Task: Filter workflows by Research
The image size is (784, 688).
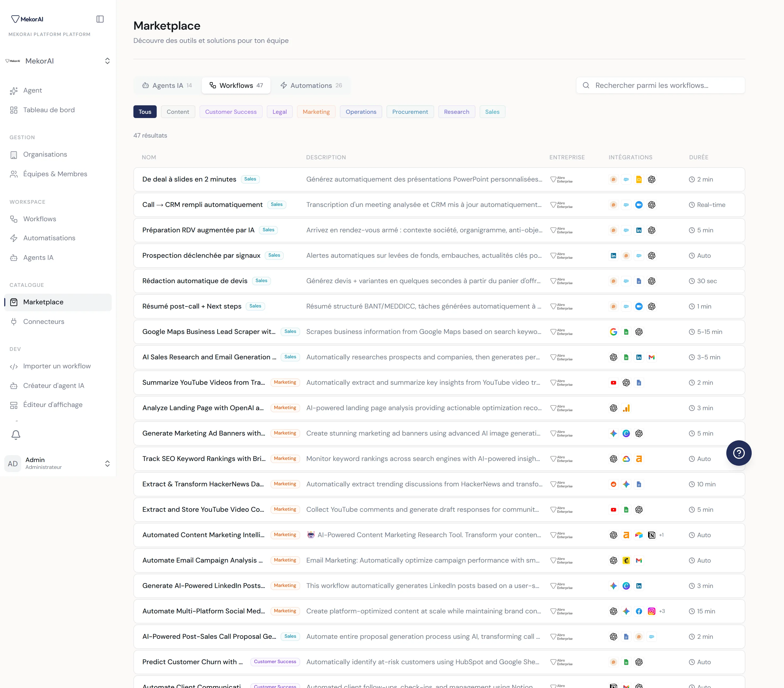Action: (x=456, y=112)
